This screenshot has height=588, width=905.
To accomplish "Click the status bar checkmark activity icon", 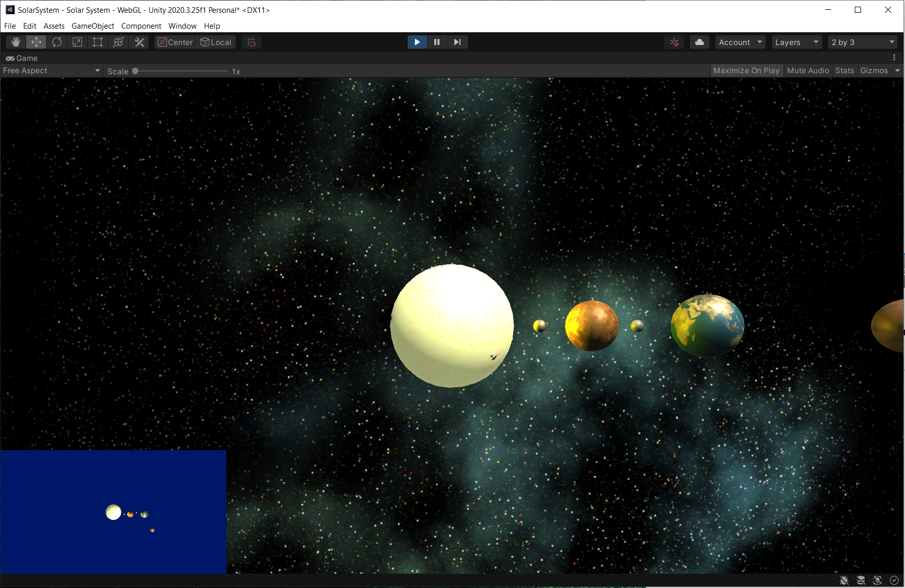I will 894,580.
